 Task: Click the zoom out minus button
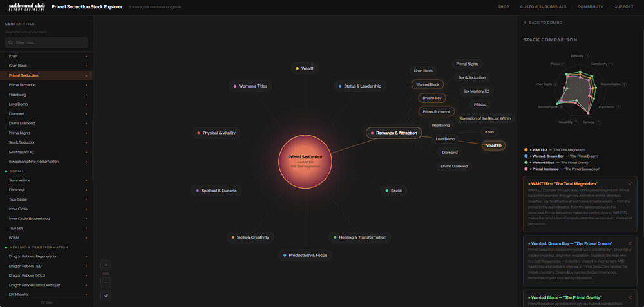click(x=106, y=282)
